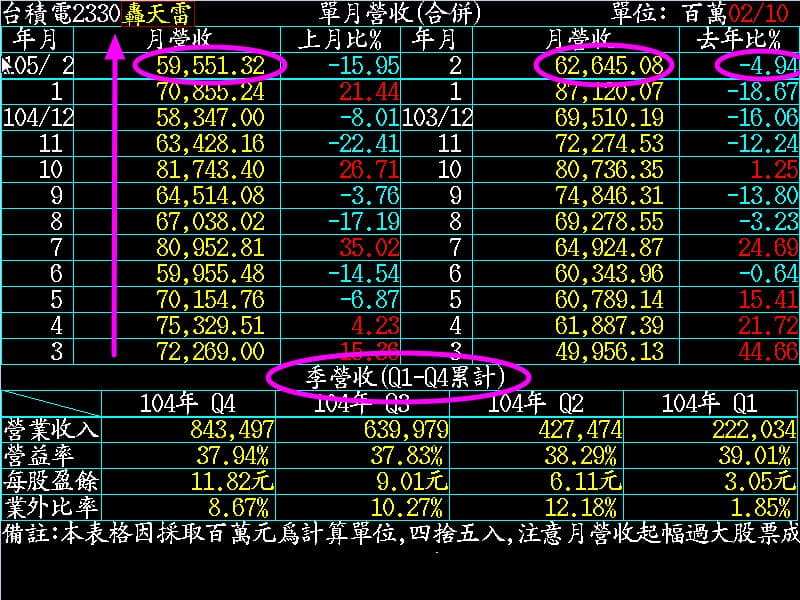The height and width of the screenshot is (600, 800).
Task: Click the 業外比率 row label
Action: coord(51,507)
